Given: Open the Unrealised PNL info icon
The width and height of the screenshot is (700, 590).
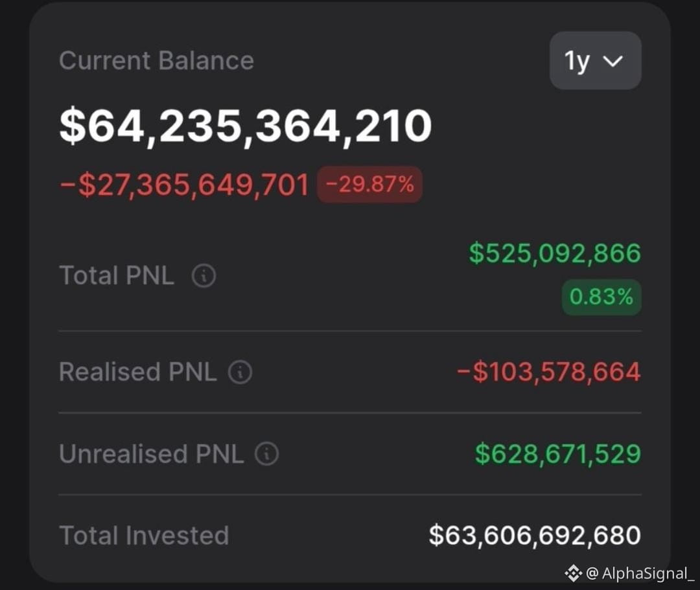Looking at the screenshot, I should pyautogui.click(x=266, y=454).
